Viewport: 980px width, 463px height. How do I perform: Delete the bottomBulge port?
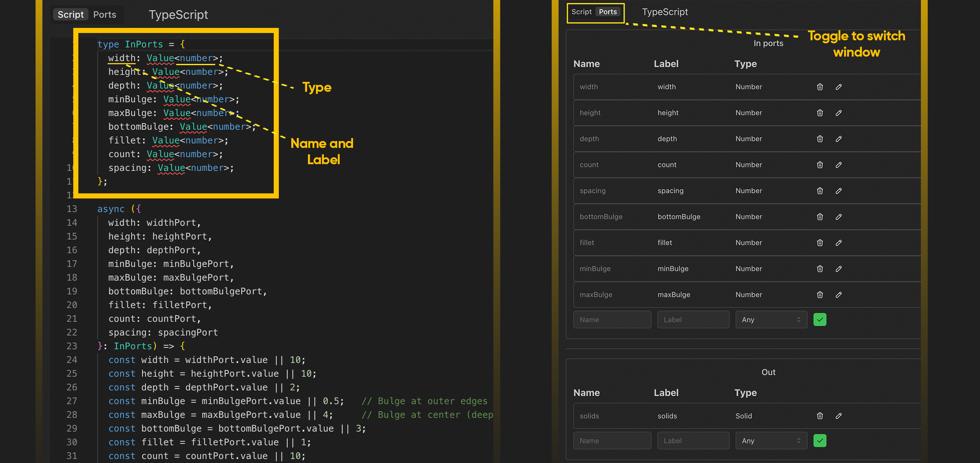[820, 217]
